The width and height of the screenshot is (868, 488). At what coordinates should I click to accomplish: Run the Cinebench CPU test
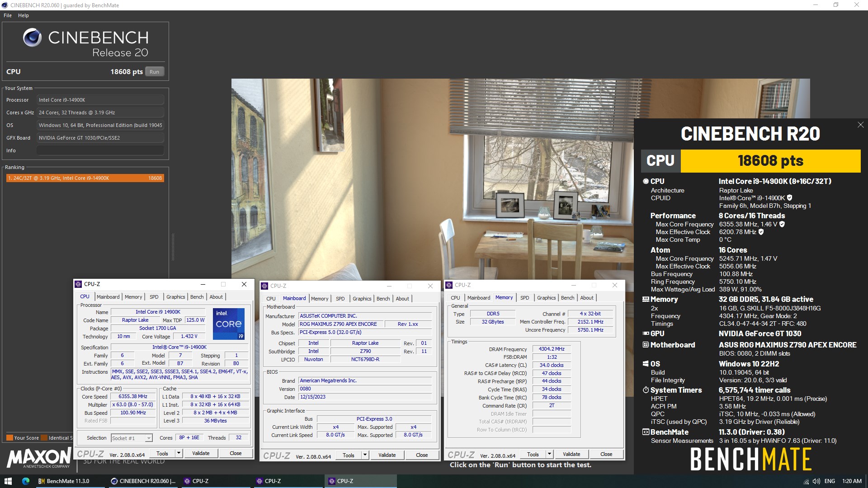155,72
